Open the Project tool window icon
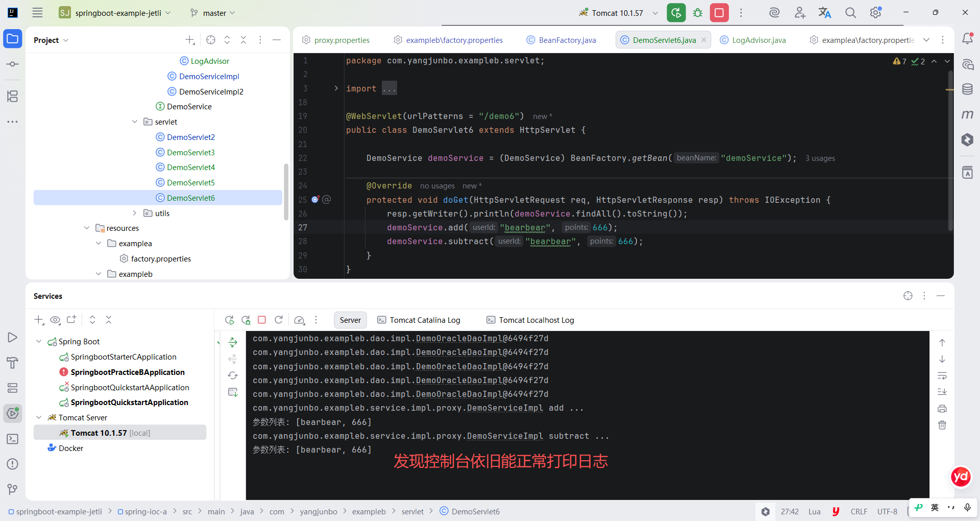 [x=13, y=39]
